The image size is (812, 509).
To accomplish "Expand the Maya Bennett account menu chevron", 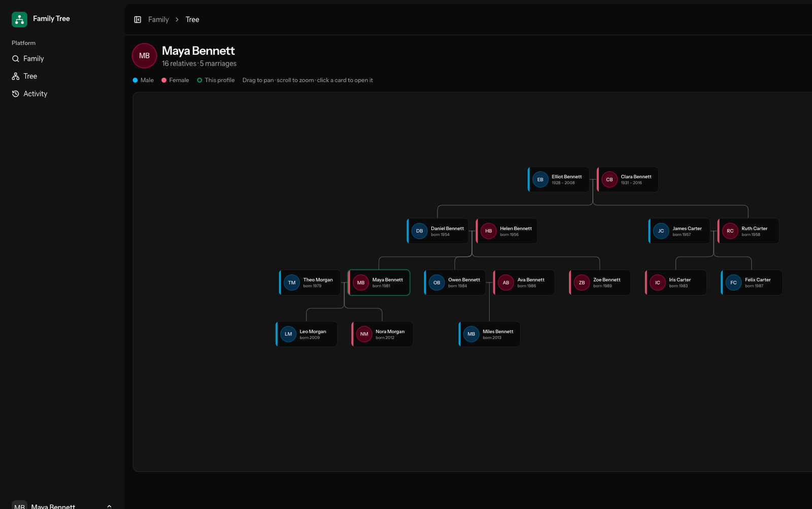I will [x=109, y=506].
